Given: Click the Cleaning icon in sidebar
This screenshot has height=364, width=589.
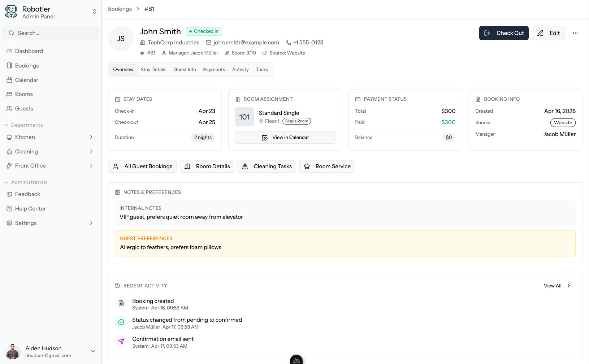Looking at the screenshot, I should tap(9, 151).
